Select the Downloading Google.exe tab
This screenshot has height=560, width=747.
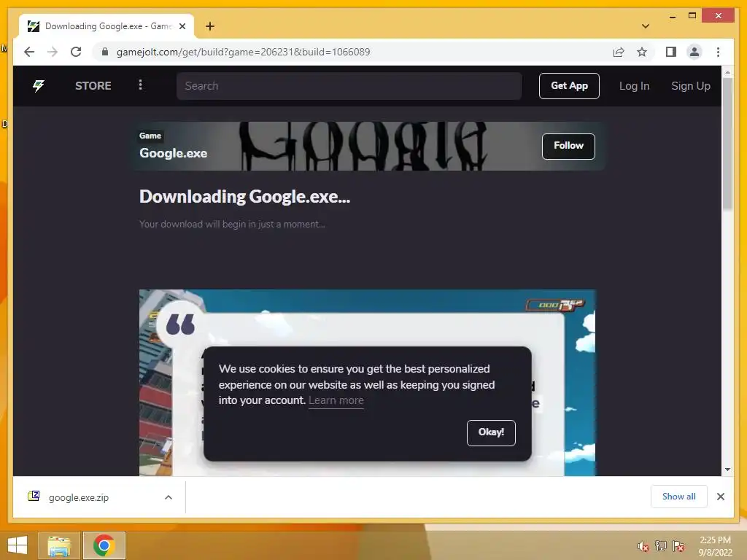tap(107, 26)
